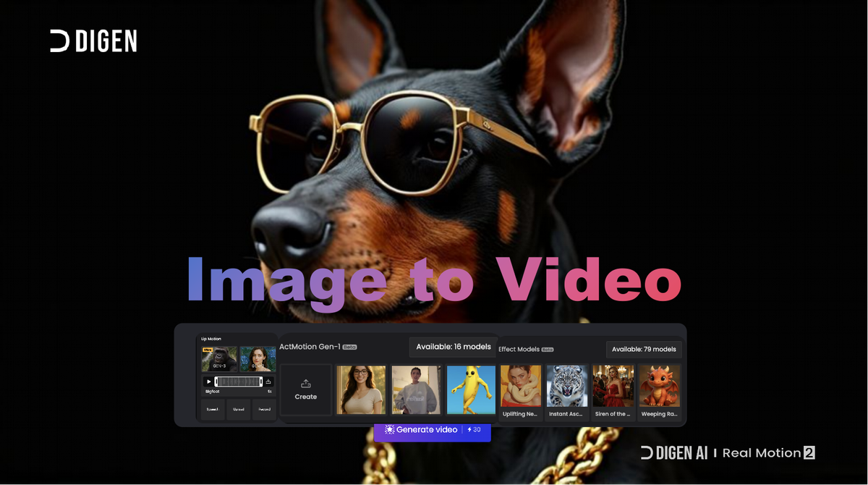The width and height of the screenshot is (868, 485).
Task: Click the Bigfoot audio waveform trim bar
Action: (238, 381)
